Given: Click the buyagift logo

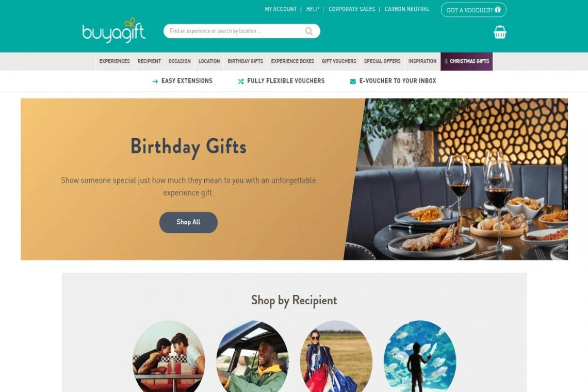Looking at the screenshot, I should pyautogui.click(x=113, y=30).
